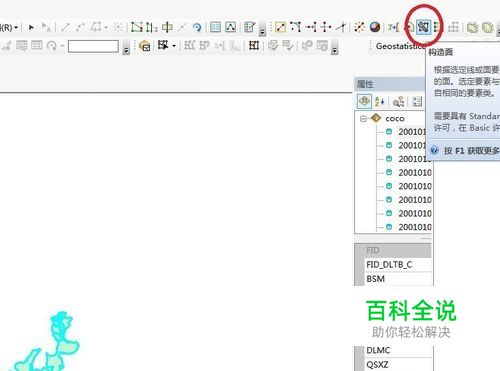
Task: Click the selection zoom icon in Attributes panel
Action: [x=398, y=101]
